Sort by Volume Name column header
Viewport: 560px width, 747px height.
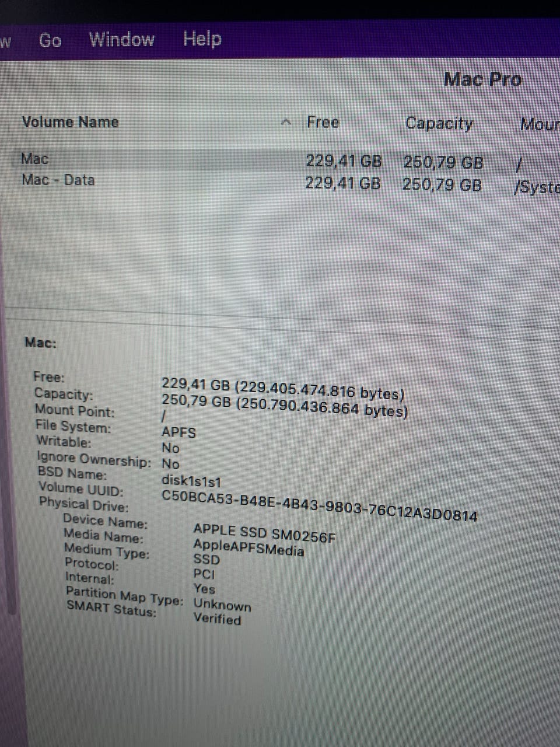(x=70, y=122)
